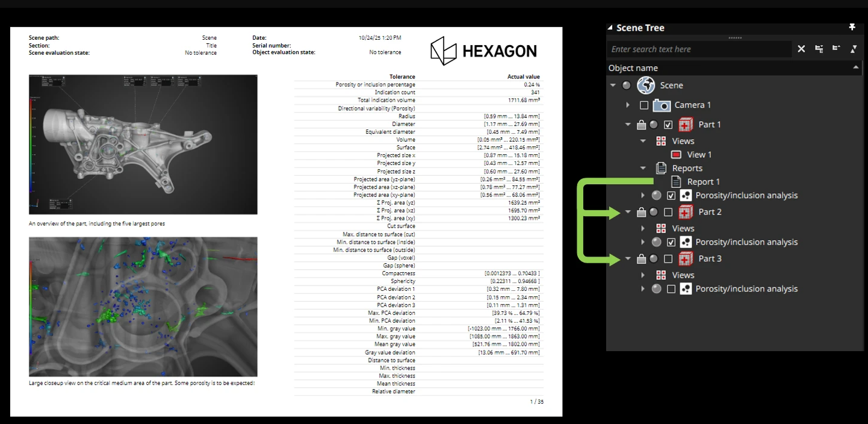The width and height of the screenshot is (868, 424).
Task: Pin the Scene Tree panel with the pushpin icon
Action: tap(852, 27)
